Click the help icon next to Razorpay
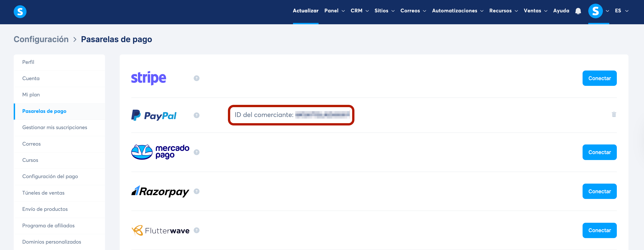This screenshot has height=250, width=644. [196, 191]
